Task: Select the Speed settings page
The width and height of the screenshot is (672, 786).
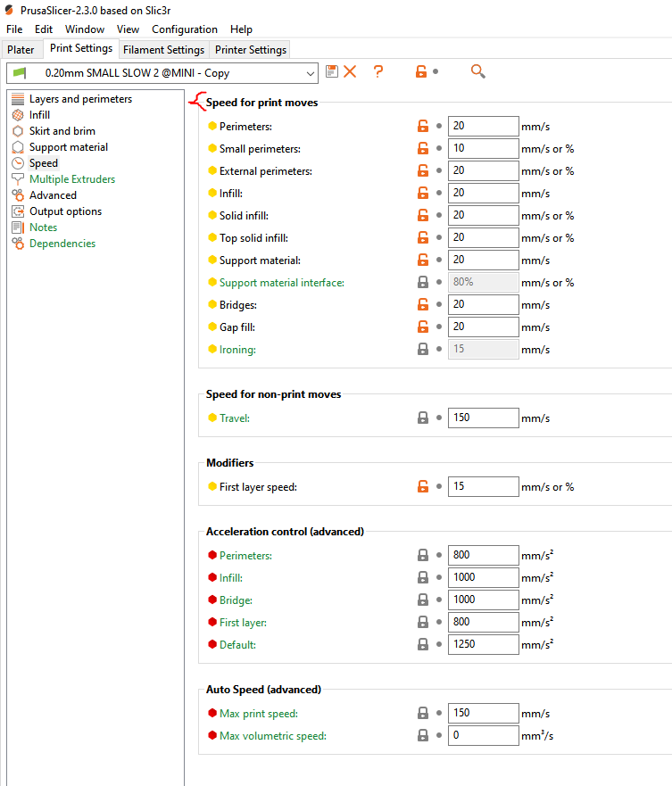Action: point(43,163)
